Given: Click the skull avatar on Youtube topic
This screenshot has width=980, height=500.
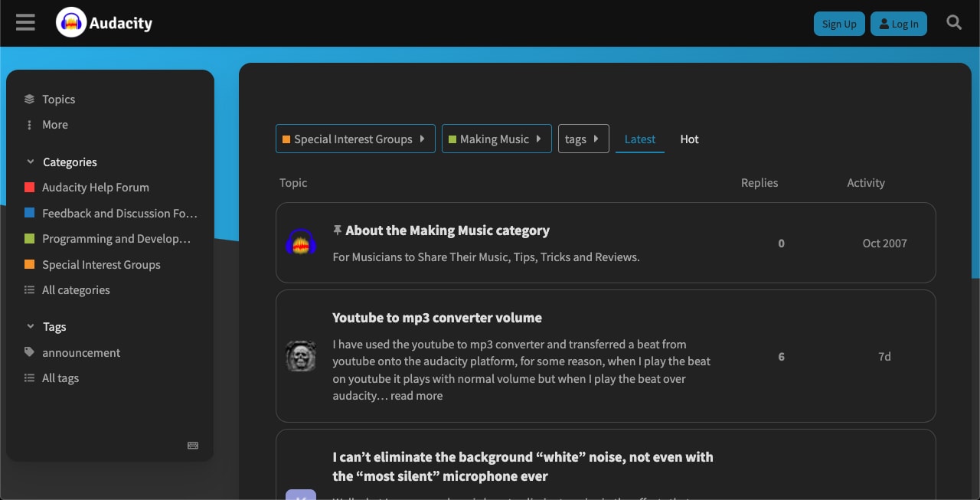Looking at the screenshot, I should (x=301, y=356).
